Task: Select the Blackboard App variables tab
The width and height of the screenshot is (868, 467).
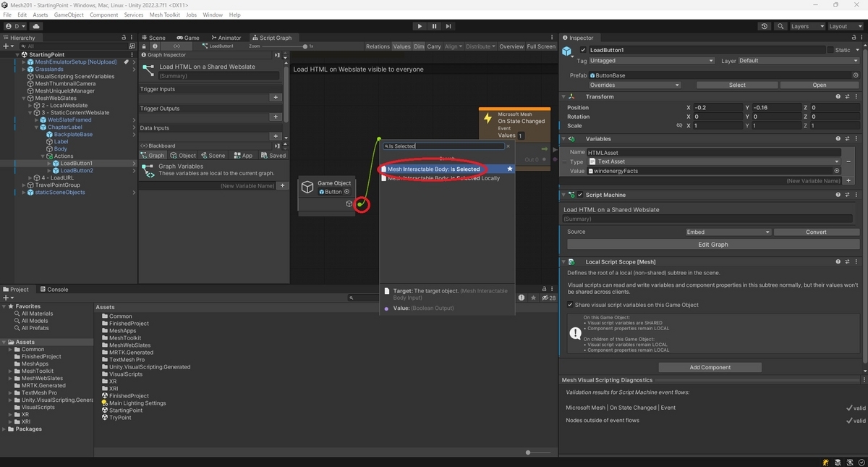Action: 243,156
